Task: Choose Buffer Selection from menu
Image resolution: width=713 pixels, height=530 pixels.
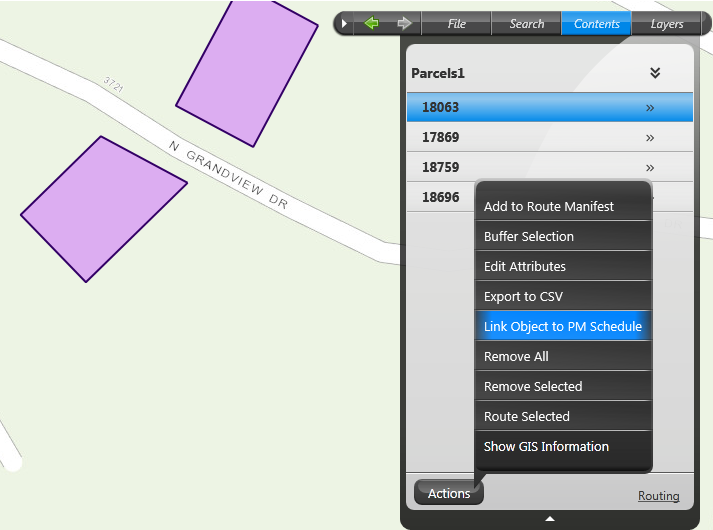Action: click(x=529, y=237)
